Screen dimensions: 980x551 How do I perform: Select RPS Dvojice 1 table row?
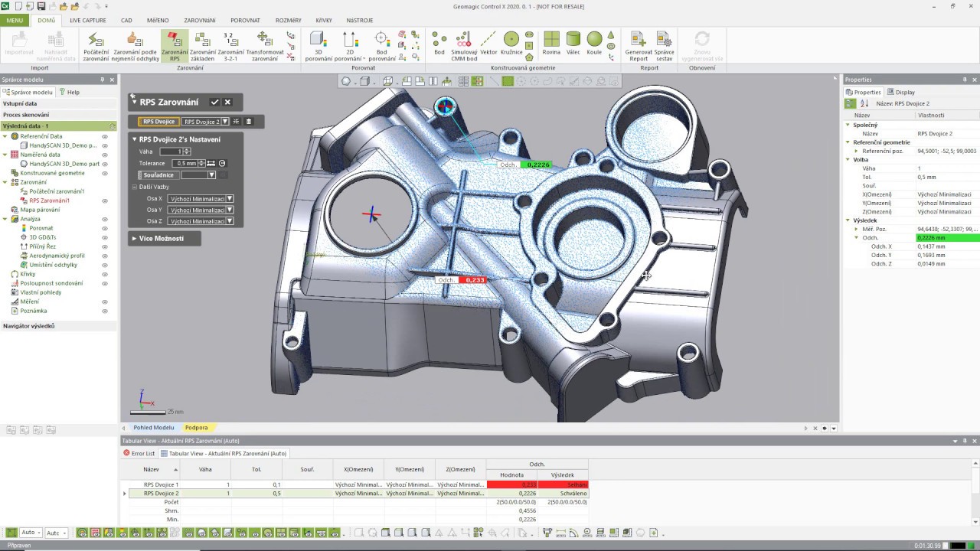point(162,484)
